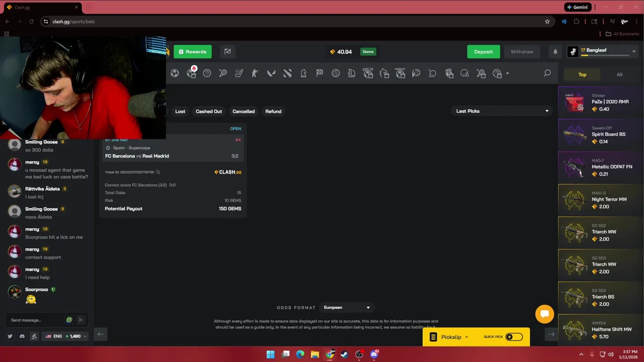
Task: Open the FaZe 2020 RMR sticker item
Action: coord(601,103)
